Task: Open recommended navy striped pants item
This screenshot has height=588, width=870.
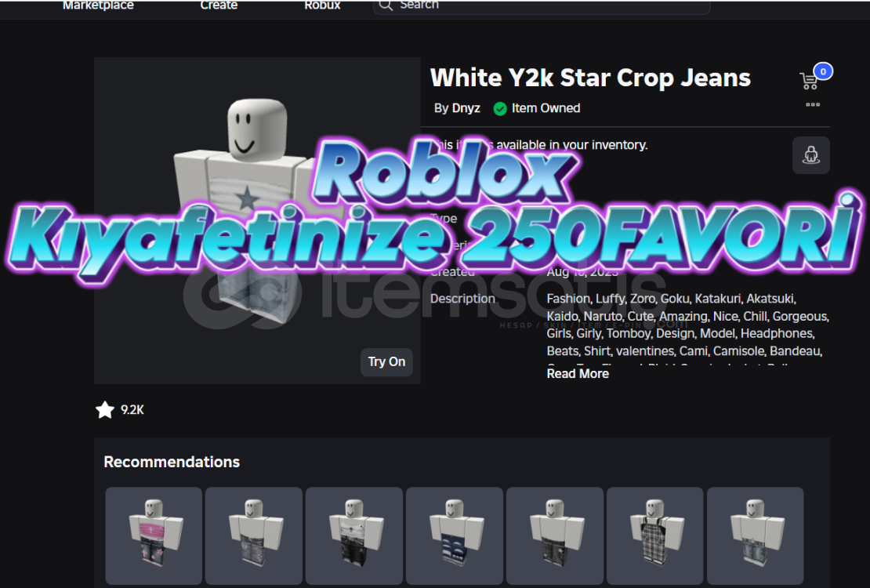Action: 455,535
